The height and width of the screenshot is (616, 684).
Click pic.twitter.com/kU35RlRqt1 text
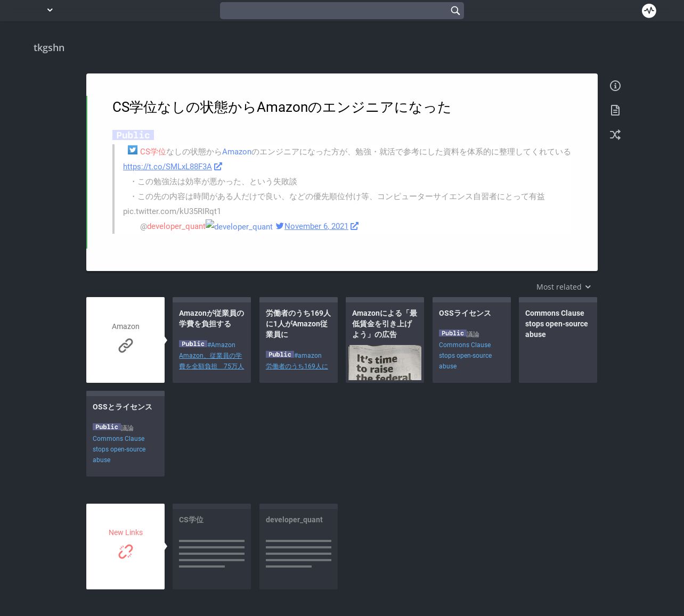[x=172, y=211]
